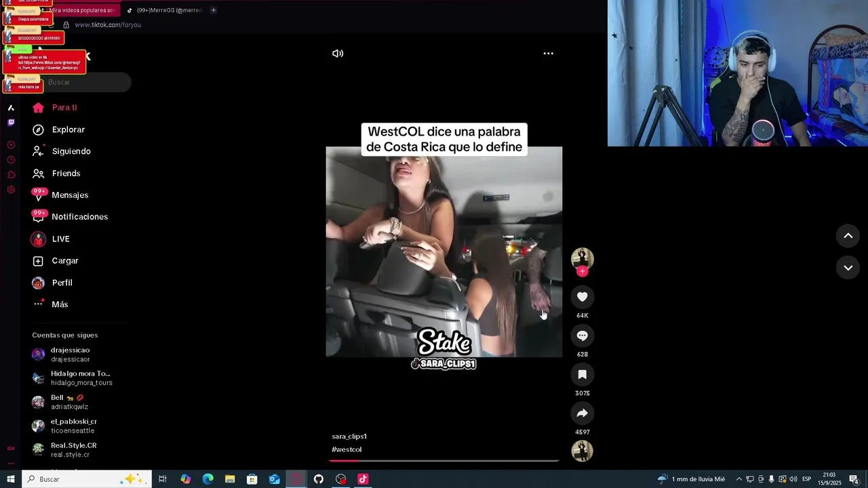Open Task View in the taskbar
868x488 pixels.
[163, 479]
